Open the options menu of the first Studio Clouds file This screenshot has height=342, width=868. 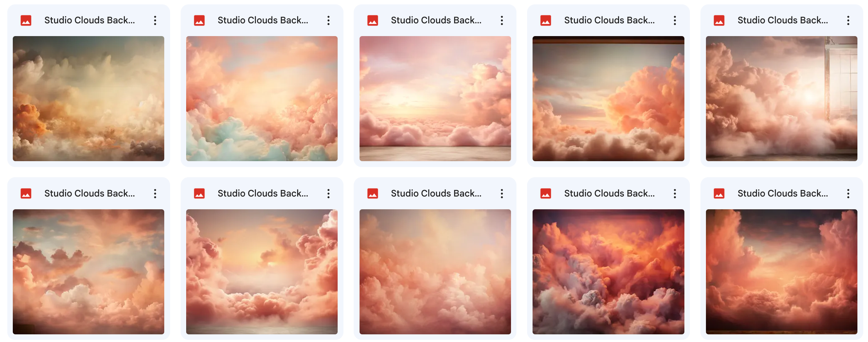[155, 20]
